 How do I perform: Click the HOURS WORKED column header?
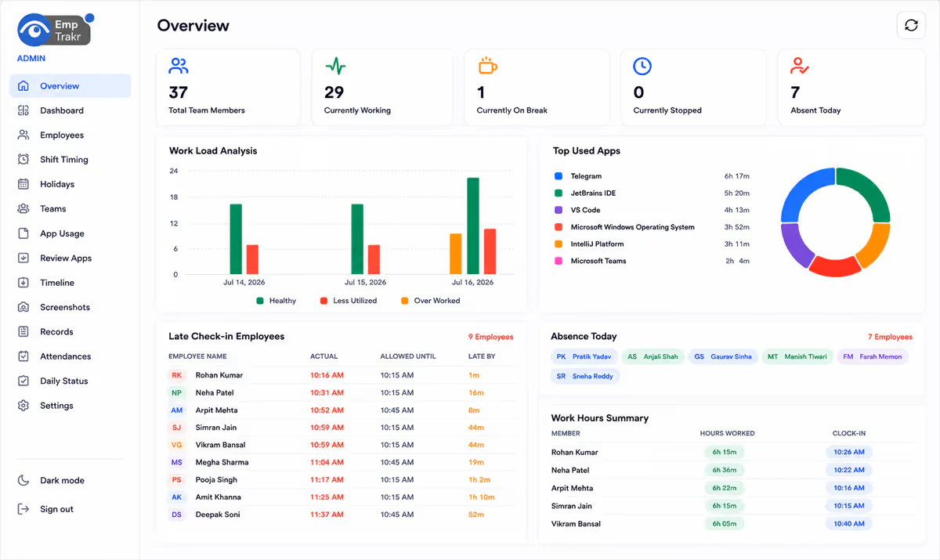tap(728, 433)
